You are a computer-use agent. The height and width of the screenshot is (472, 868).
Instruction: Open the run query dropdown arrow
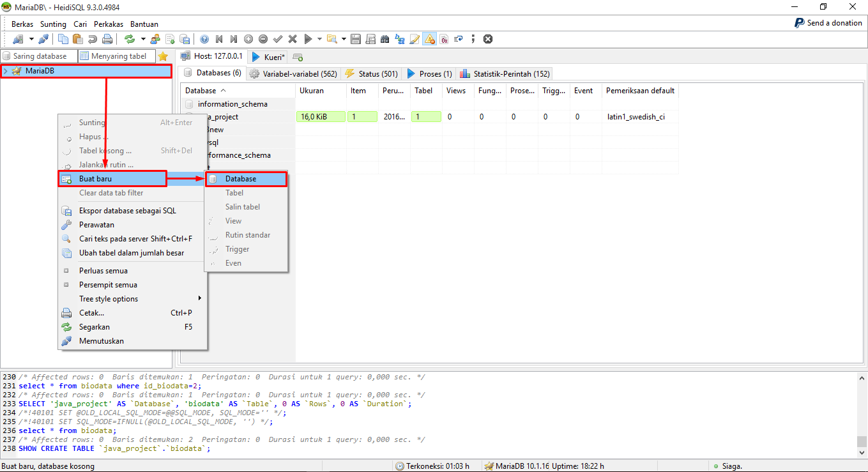coord(319,39)
